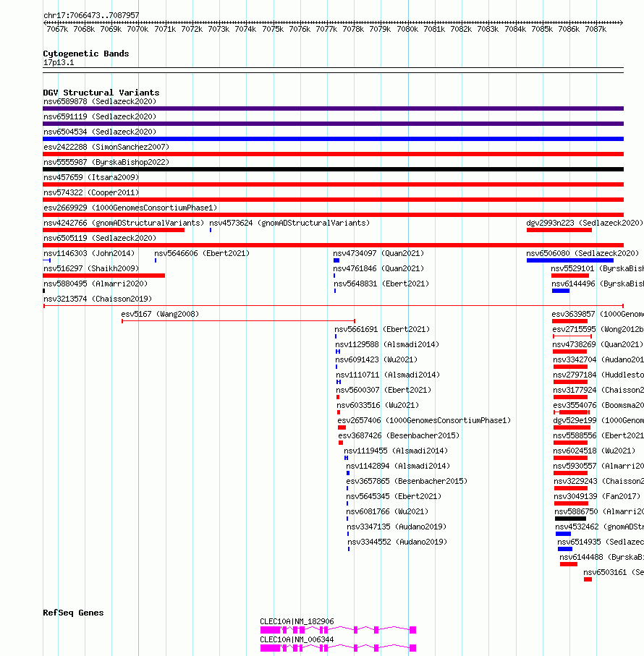The image size is (644, 656).
Task: Select nsv4734097 (Quan2021) label
Action: coord(378,254)
